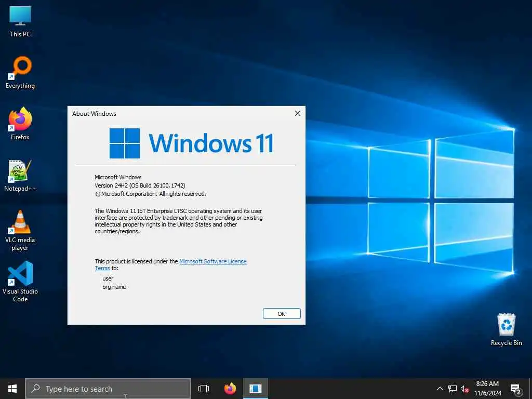The height and width of the screenshot is (399, 532).
Task: Select VLC media player shortcut
Action: (20, 231)
